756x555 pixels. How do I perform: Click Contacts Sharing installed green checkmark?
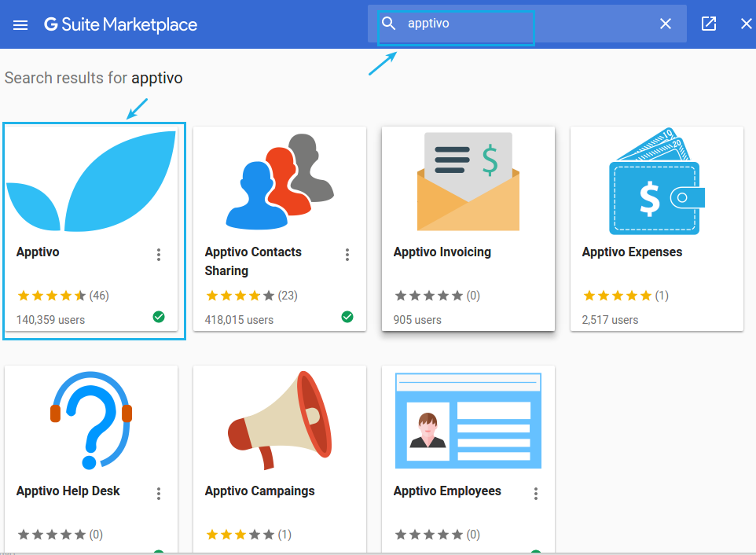[347, 317]
